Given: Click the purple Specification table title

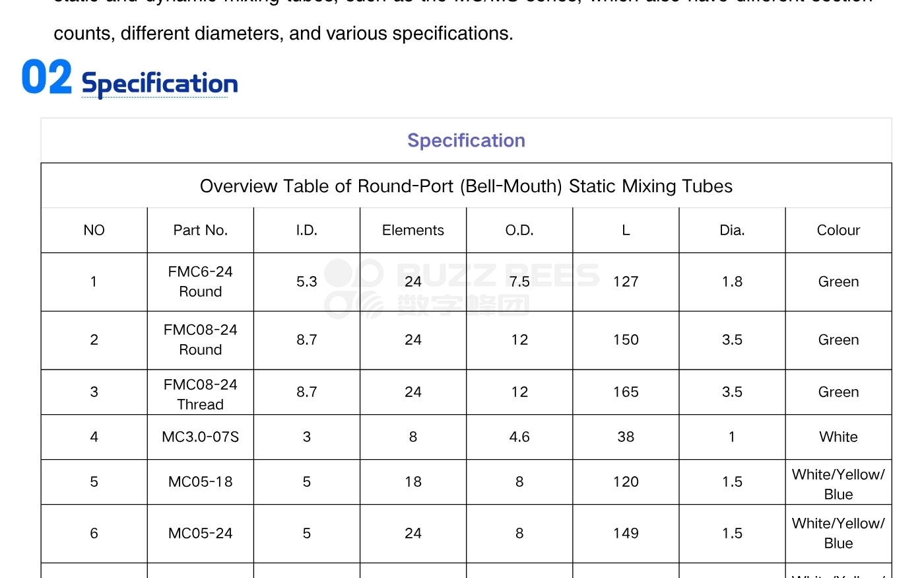Looking at the screenshot, I should click(x=466, y=141).
